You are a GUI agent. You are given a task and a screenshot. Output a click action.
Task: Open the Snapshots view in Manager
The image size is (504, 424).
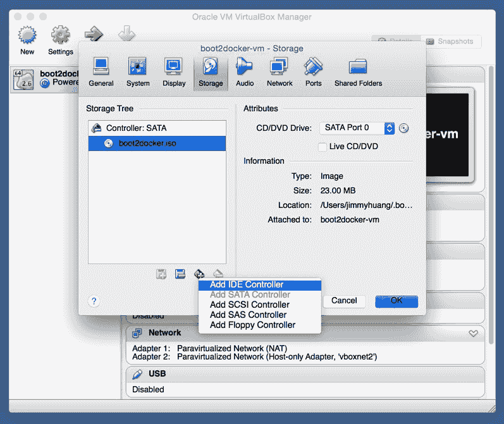coord(451,42)
